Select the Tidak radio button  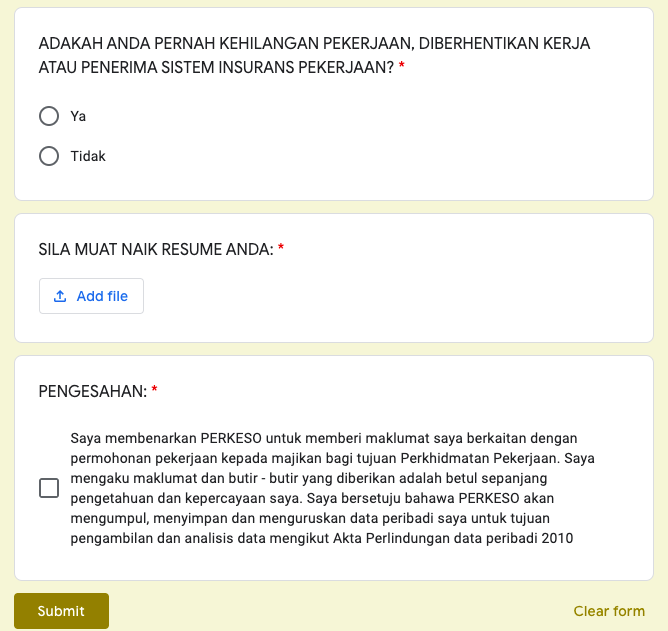point(49,156)
